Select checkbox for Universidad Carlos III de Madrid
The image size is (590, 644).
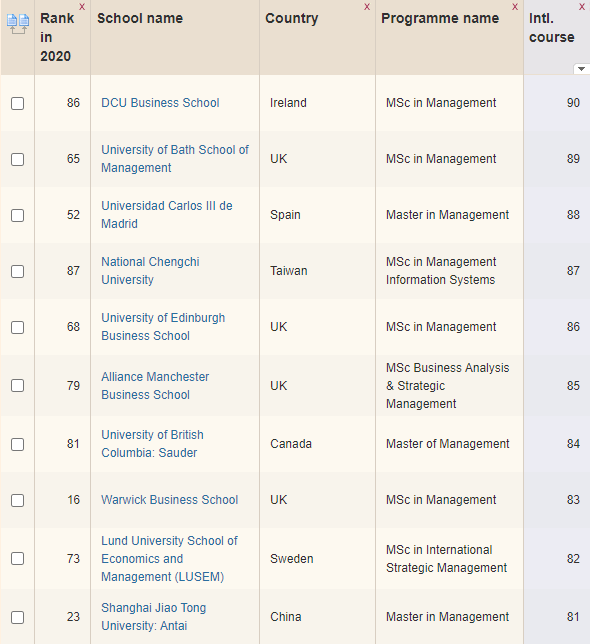[17, 215]
